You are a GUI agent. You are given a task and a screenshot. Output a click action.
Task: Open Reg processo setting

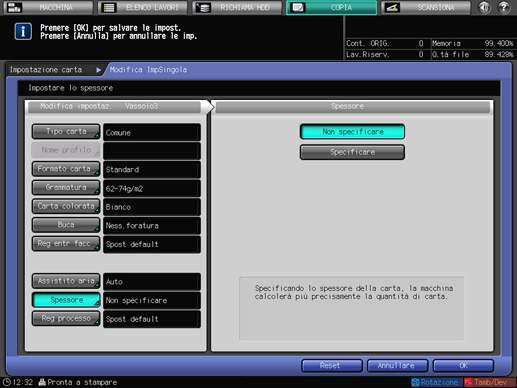pos(66,319)
